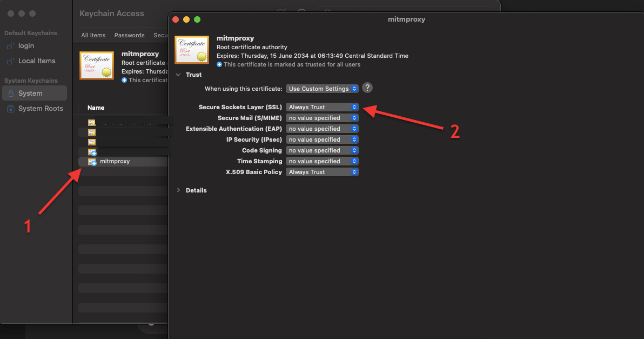Switch to the Passwords tab
644x339 pixels.
click(129, 35)
